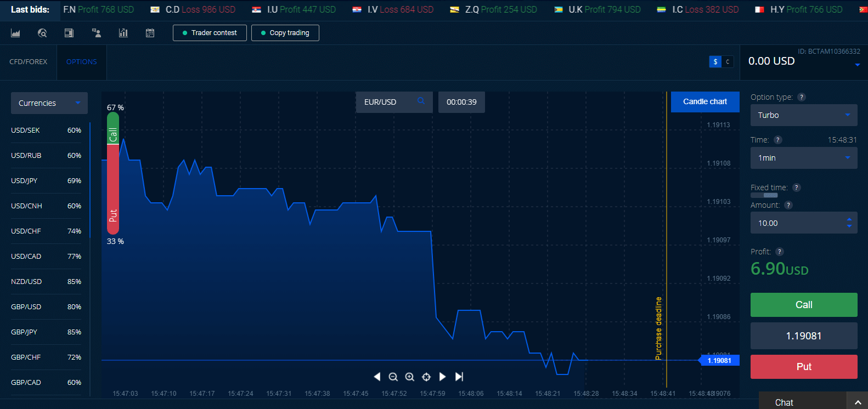The width and height of the screenshot is (868, 409).
Task: Click the Copy trading button
Action: tap(285, 33)
